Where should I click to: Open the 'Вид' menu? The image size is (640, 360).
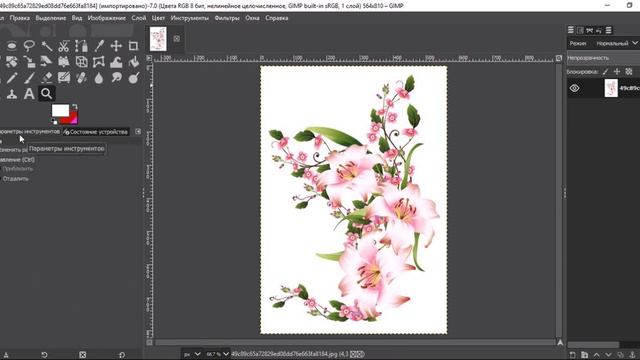[x=77, y=18]
